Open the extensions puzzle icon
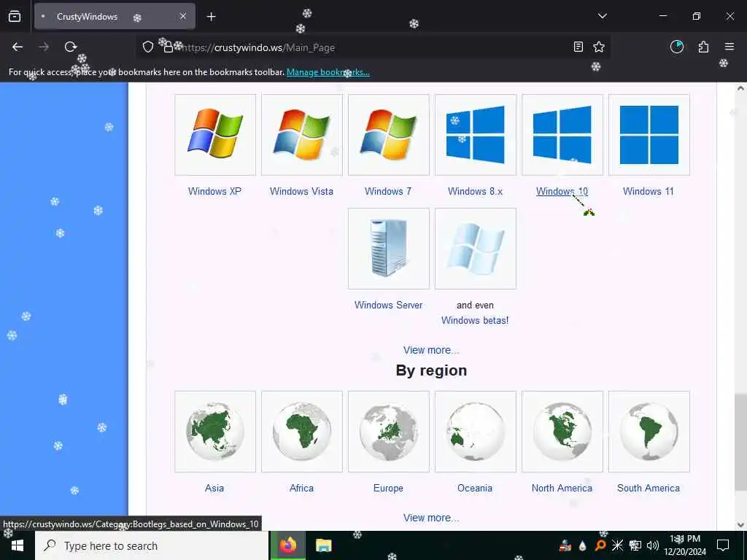 (x=703, y=47)
